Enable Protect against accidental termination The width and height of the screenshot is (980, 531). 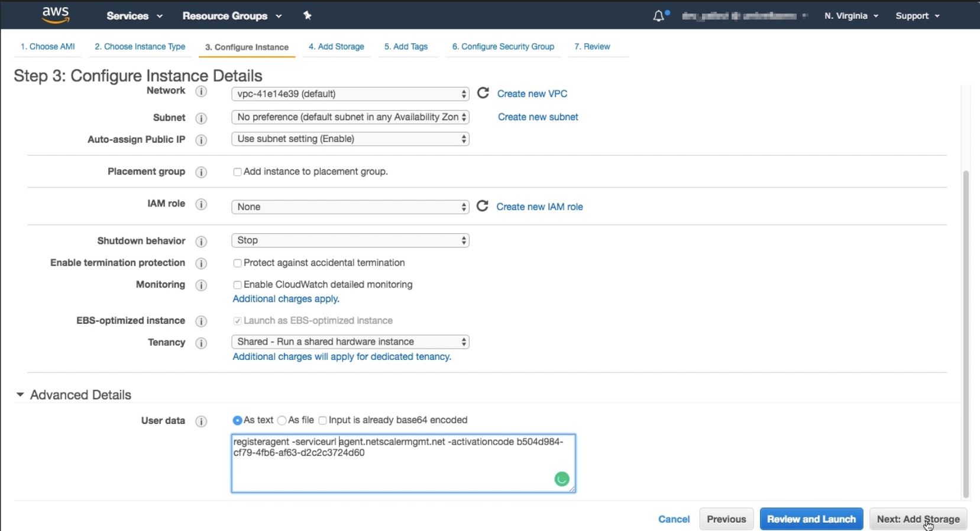pyautogui.click(x=237, y=263)
